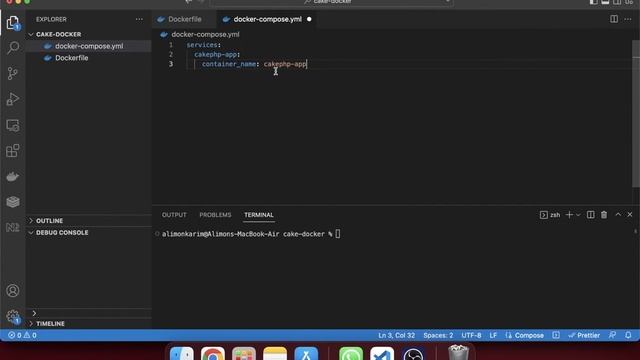Open the Source Control view
Viewport: 640px width, 360px height.
point(13,73)
